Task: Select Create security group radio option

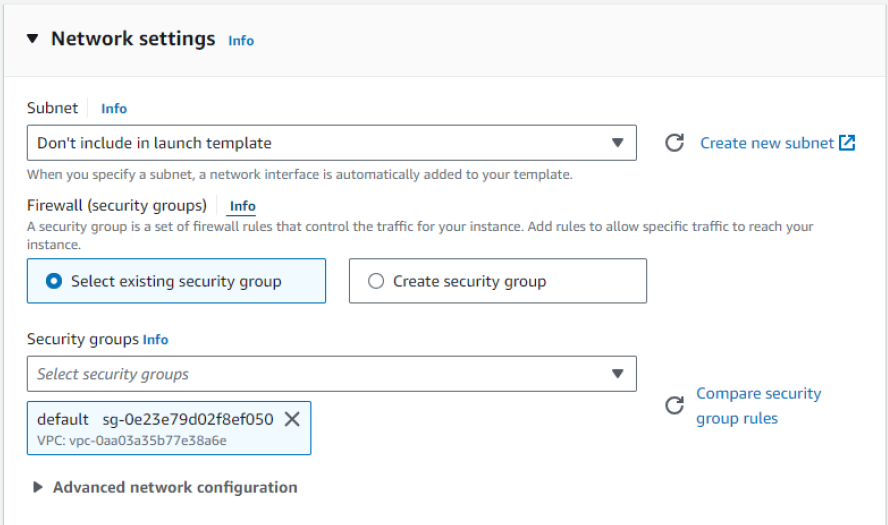Action: pyautogui.click(x=376, y=281)
